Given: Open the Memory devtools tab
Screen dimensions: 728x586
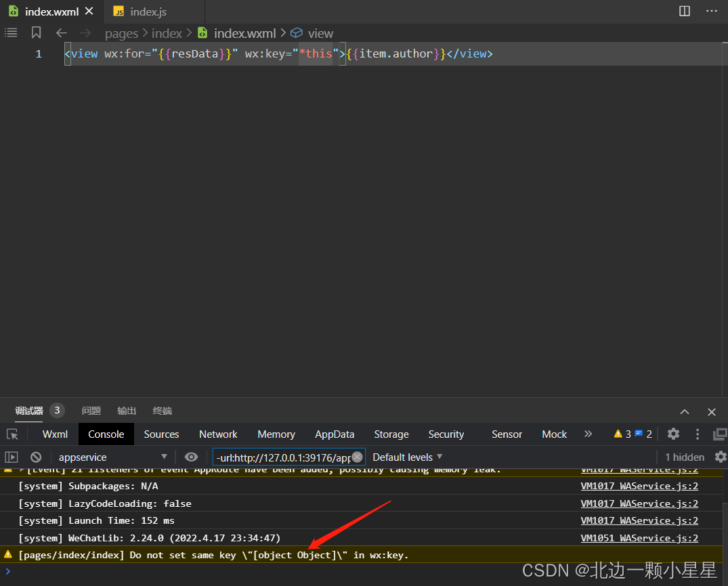Looking at the screenshot, I should pyautogui.click(x=276, y=434).
